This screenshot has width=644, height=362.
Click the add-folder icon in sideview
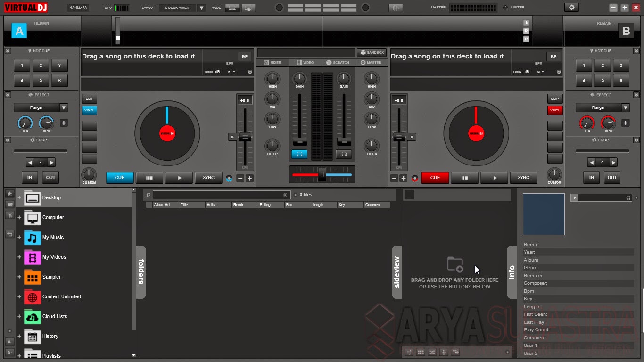(x=455, y=264)
